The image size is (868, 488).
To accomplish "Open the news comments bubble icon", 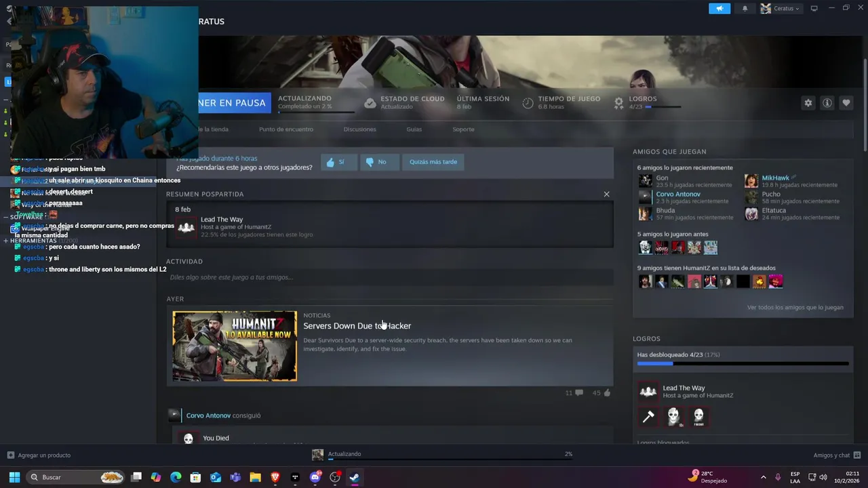I will pos(578,392).
